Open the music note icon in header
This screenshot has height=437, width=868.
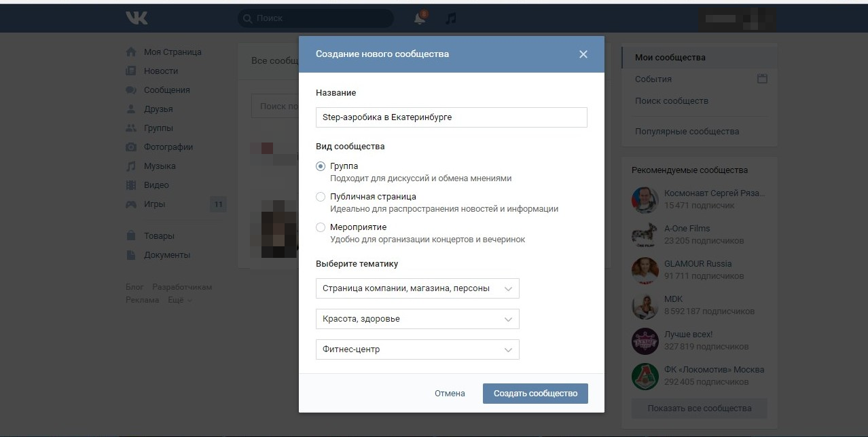tap(450, 18)
